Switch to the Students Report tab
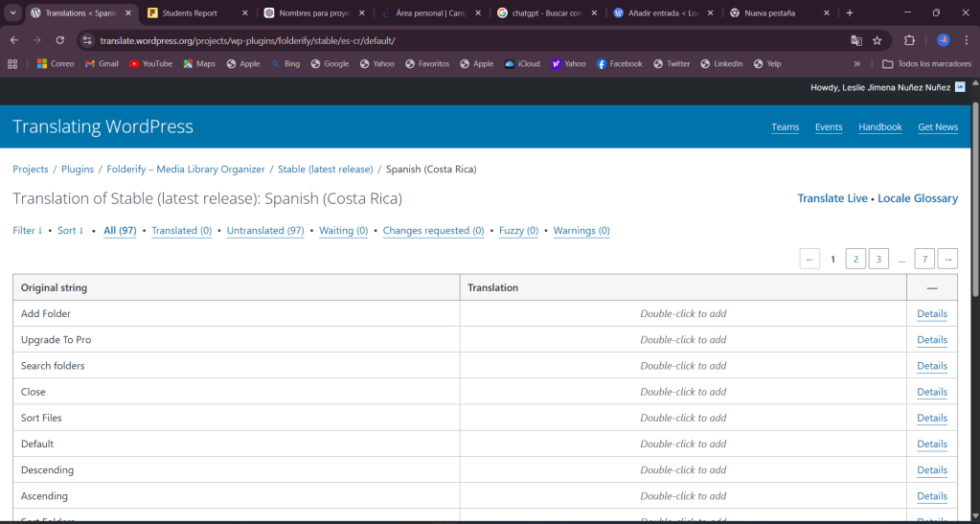Image resolution: width=980 pixels, height=524 pixels. [x=190, y=13]
